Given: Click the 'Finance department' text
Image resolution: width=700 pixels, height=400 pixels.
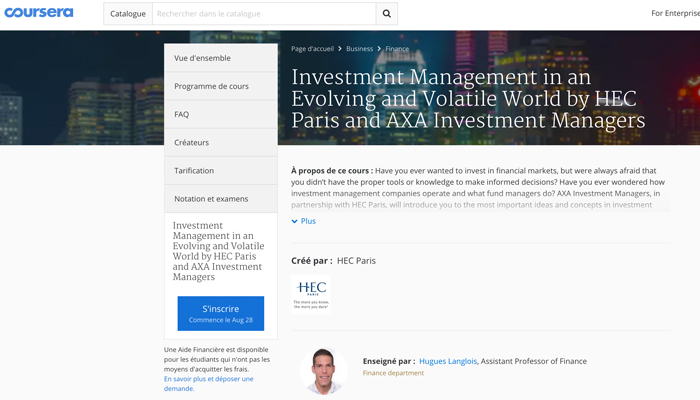Looking at the screenshot, I should point(393,373).
